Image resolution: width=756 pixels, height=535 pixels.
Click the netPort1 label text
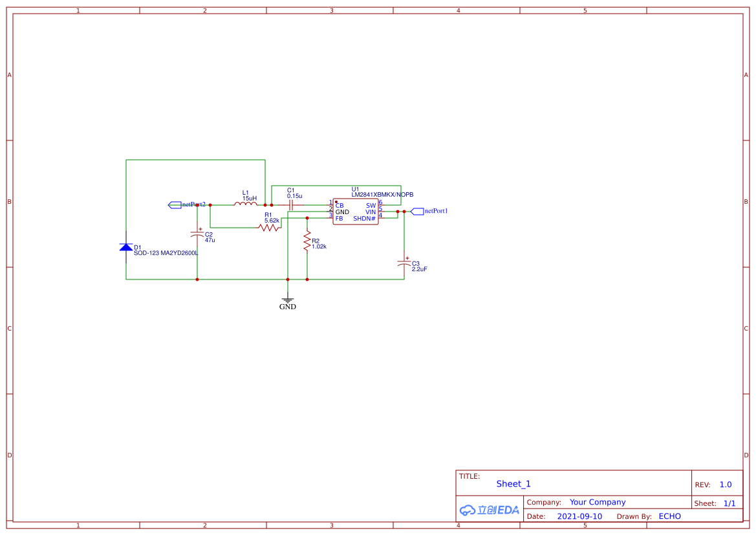click(x=437, y=211)
